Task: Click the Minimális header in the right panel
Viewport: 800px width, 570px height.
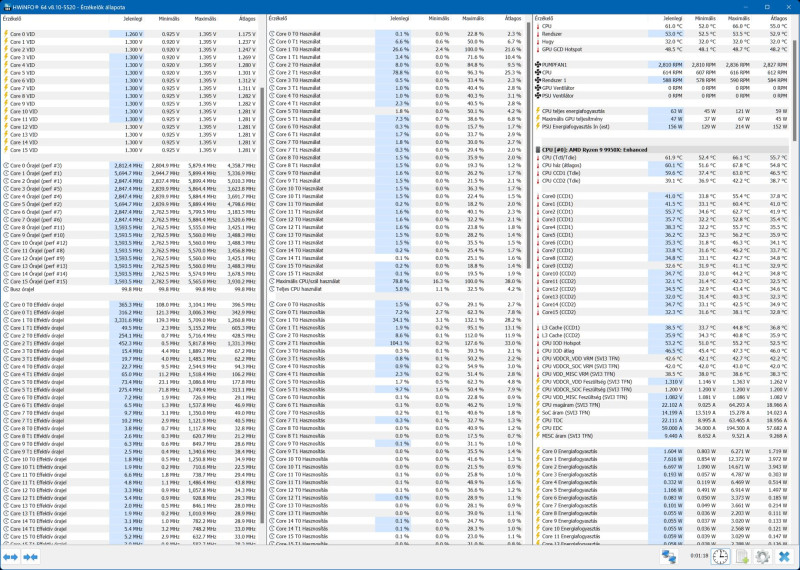Action: pyautogui.click(x=705, y=18)
